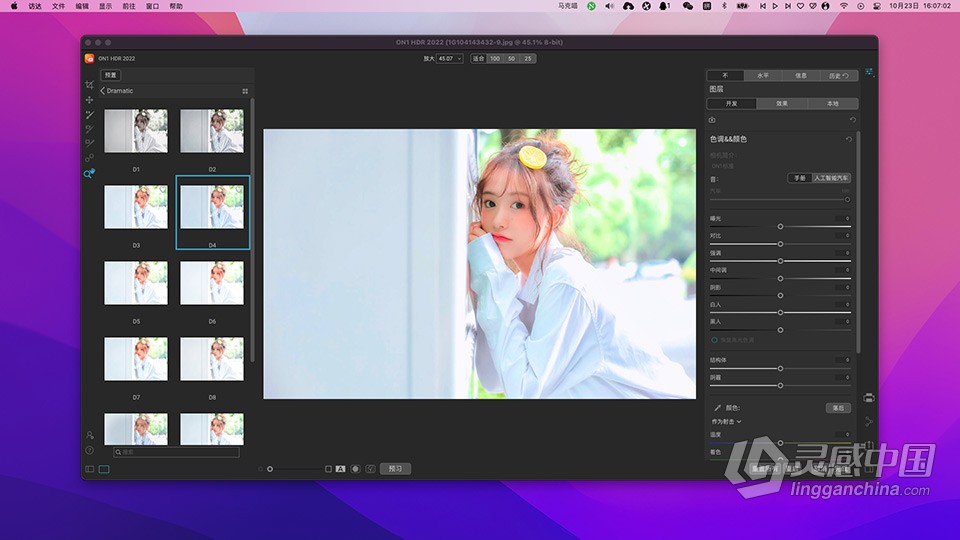Pick the color eyedropper next to 颜色

coord(717,408)
